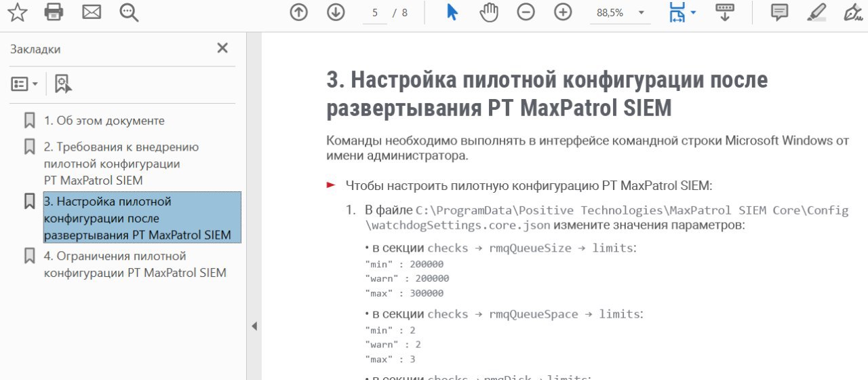The image size is (868, 380).
Task: Collapse the side panel with triangle arrow
Action: click(254, 326)
